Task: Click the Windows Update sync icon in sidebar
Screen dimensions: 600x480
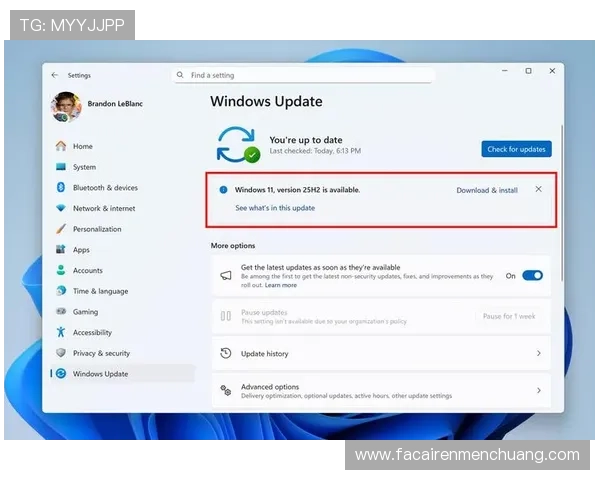Action: tap(61, 373)
